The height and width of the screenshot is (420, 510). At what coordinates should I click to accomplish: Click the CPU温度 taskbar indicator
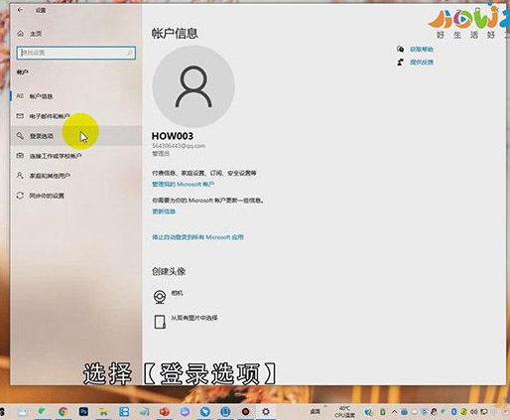[344, 411]
